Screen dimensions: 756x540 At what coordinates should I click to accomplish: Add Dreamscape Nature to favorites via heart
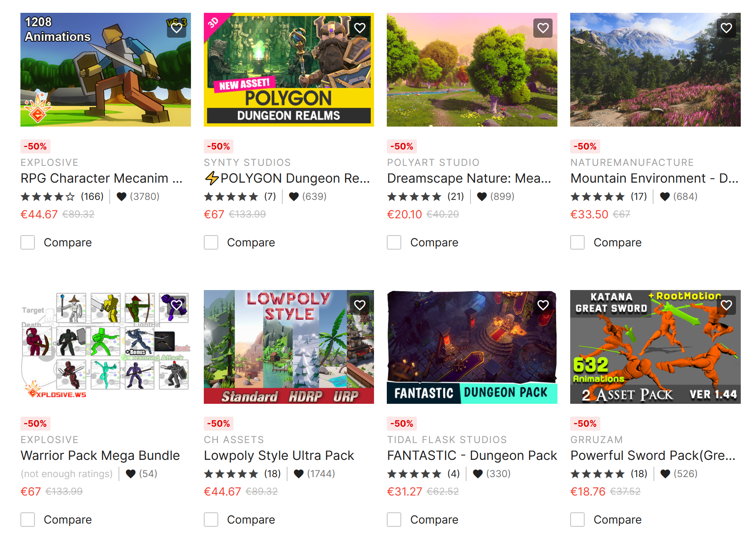[x=543, y=28]
